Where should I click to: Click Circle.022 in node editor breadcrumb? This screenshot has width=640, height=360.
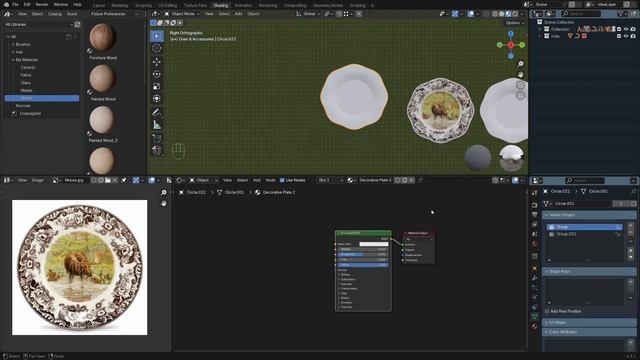pos(196,192)
